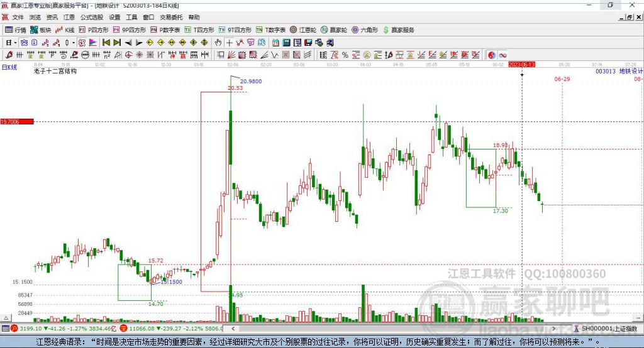Open the 9P四方形 tool
This screenshot has width=644, height=348.
pos(130,30)
